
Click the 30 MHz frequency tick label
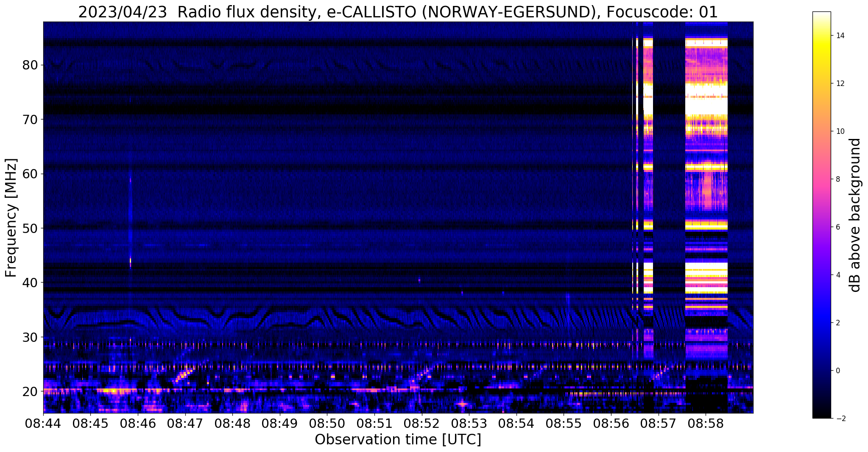coord(31,337)
